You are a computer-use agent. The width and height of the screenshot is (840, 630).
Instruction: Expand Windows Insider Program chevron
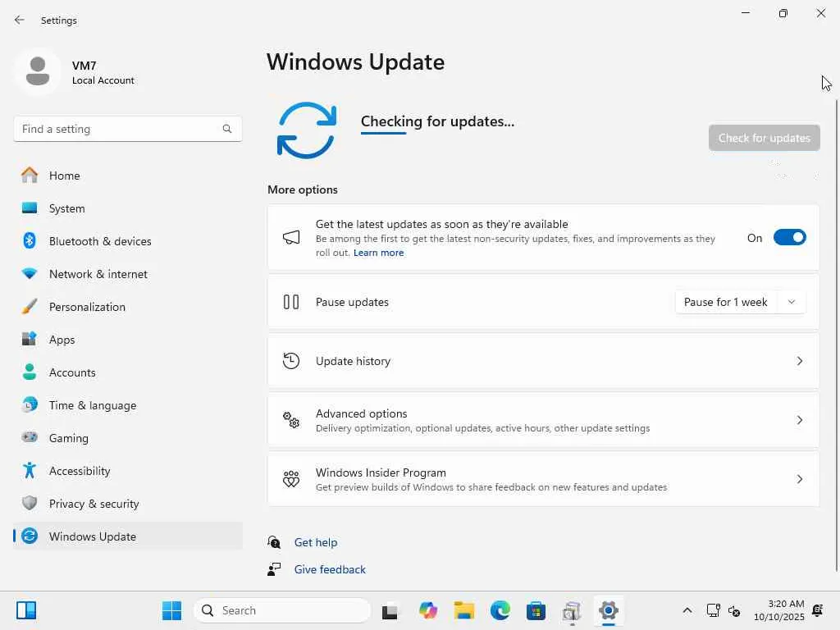click(799, 479)
